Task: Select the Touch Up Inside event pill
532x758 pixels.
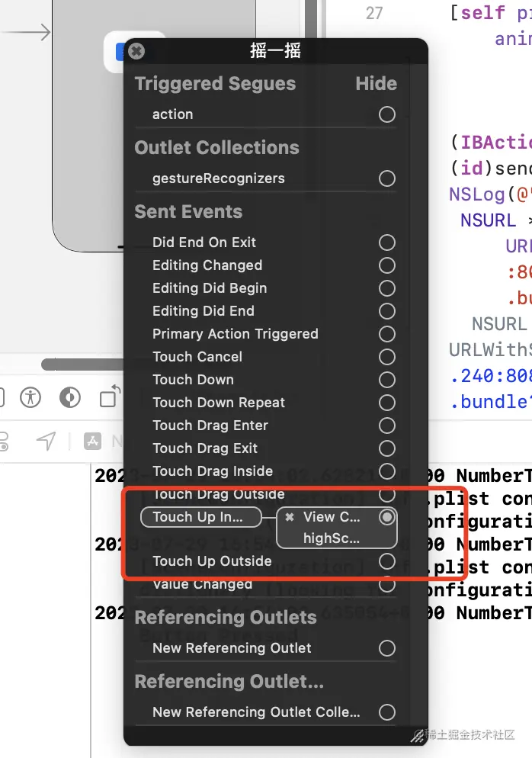Action: tap(201, 517)
